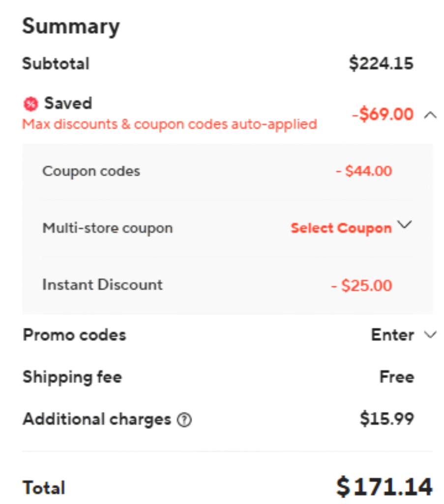This screenshot has width=444, height=504.
Task: Expand the Promo codes chevron
Action: (430, 335)
